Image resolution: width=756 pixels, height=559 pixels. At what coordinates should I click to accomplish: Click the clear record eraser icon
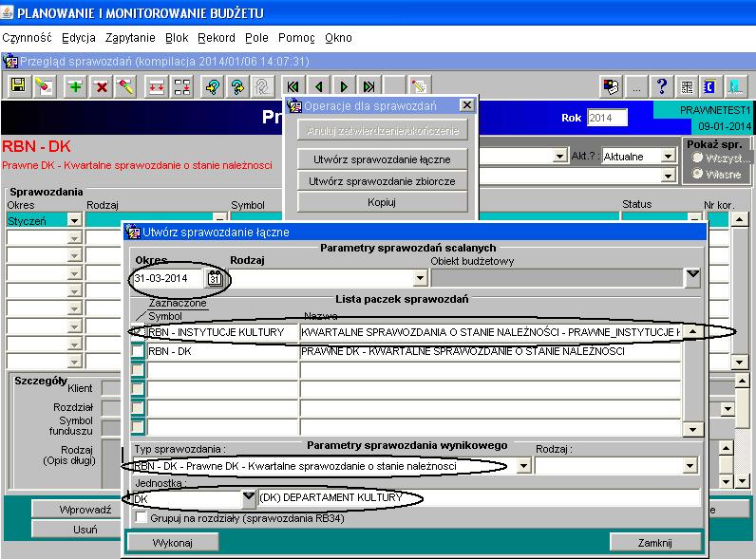click(x=125, y=86)
